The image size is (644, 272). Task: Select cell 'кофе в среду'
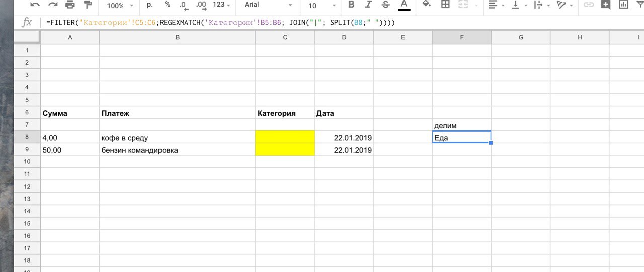[x=178, y=138]
